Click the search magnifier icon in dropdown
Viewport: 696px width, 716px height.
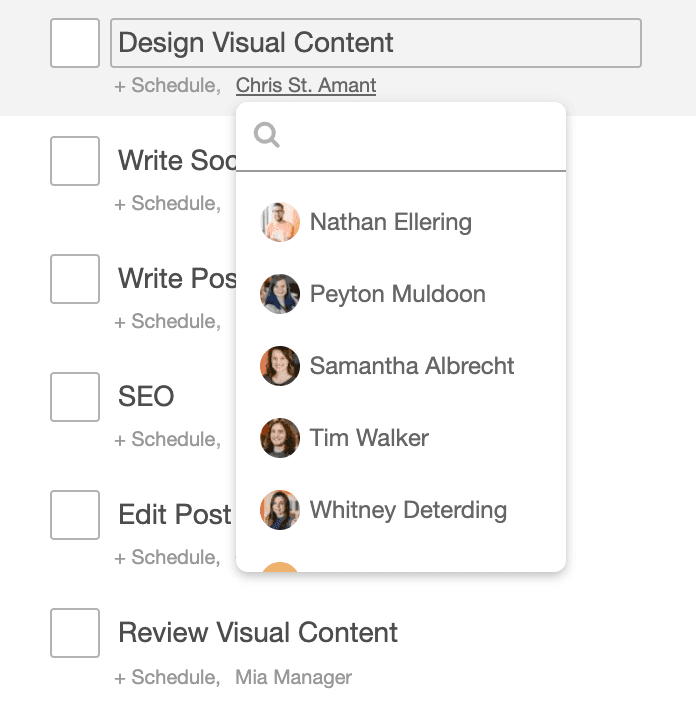pos(267,135)
